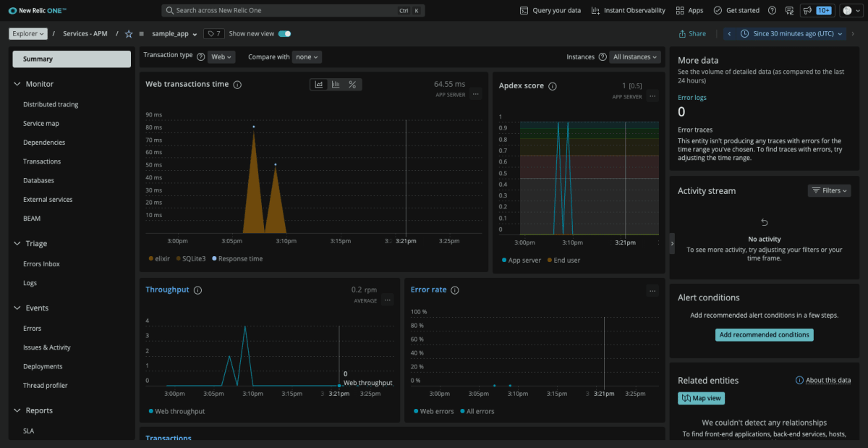This screenshot has height=448, width=868.
Task: Open the sample_app entity dropdown
Action: click(174, 34)
